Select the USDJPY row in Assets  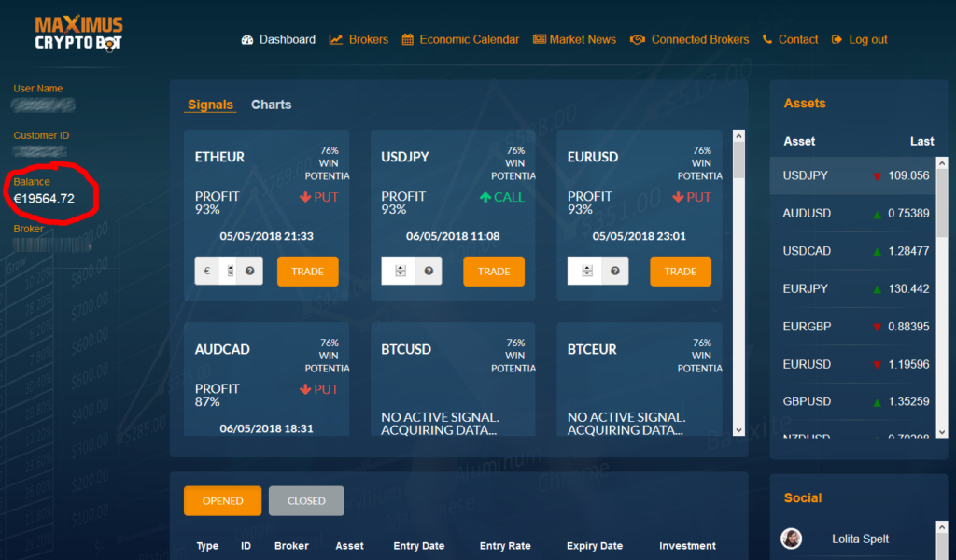853,176
